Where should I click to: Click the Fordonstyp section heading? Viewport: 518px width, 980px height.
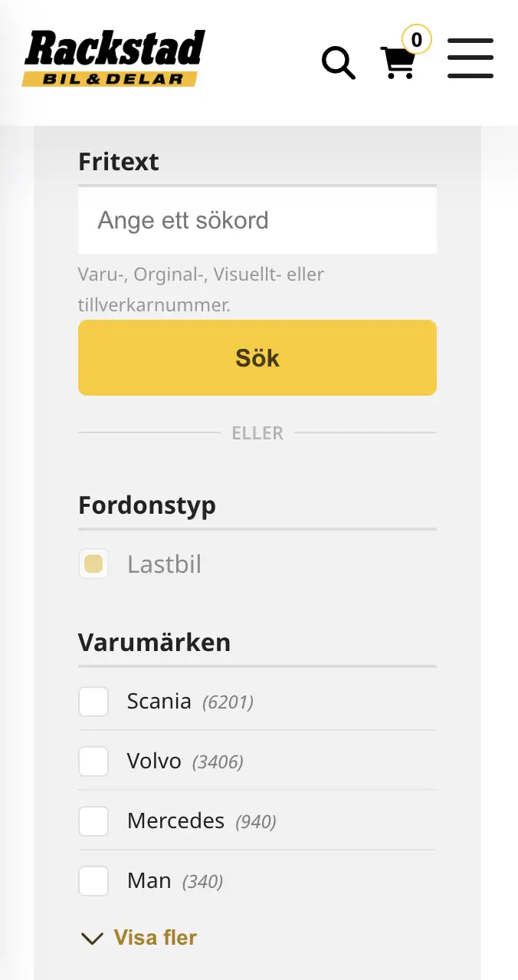146,505
